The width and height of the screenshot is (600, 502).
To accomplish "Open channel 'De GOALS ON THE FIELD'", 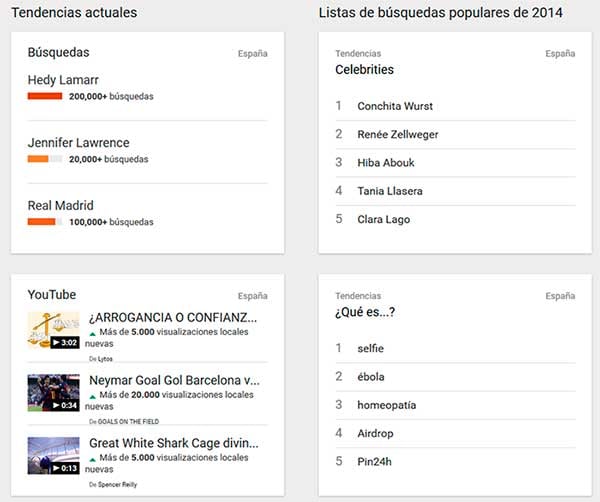I will point(124,422).
